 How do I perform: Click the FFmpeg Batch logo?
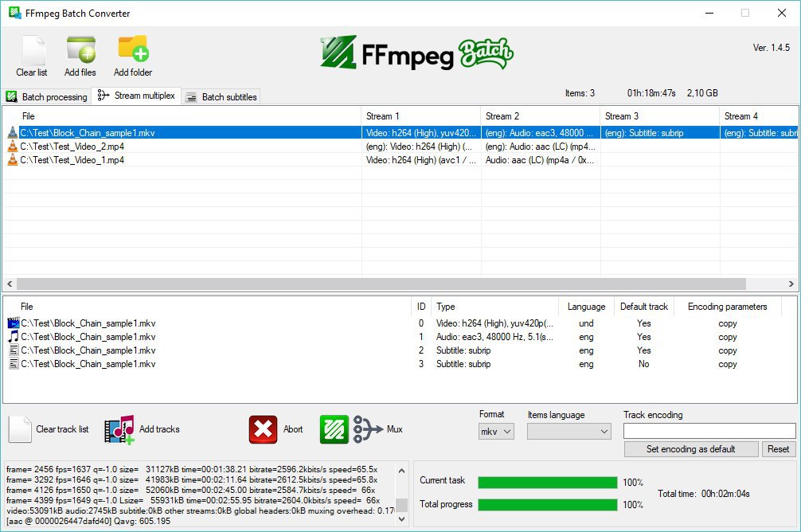point(417,53)
